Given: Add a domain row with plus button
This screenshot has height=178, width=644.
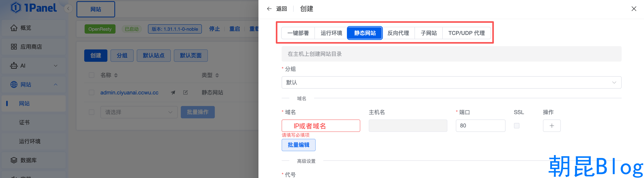Looking at the screenshot, I should [x=552, y=126].
